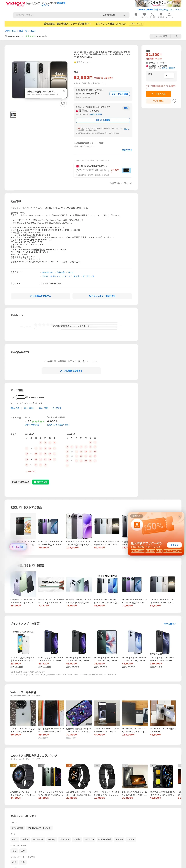Close the favorites registration tooltip
Image resolution: width=186 pixels, height=868 pixels.
63,91
